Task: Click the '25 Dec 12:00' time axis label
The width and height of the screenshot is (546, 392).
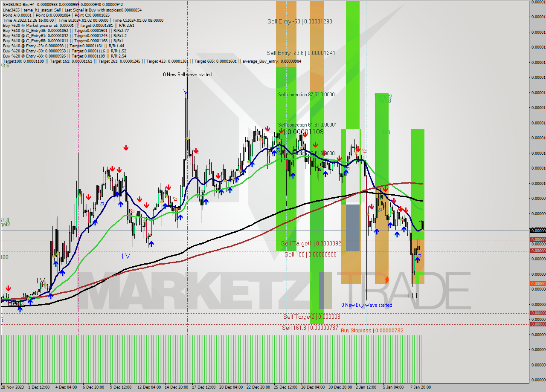Action: pyautogui.click(x=285, y=387)
